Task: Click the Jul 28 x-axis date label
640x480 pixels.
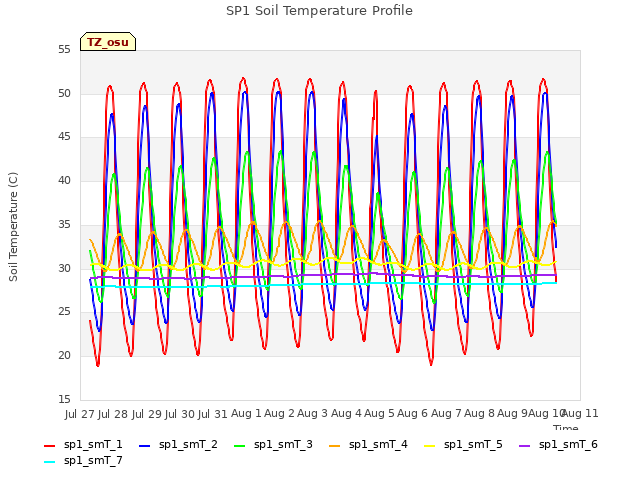Action: pyautogui.click(x=113, y=414)
